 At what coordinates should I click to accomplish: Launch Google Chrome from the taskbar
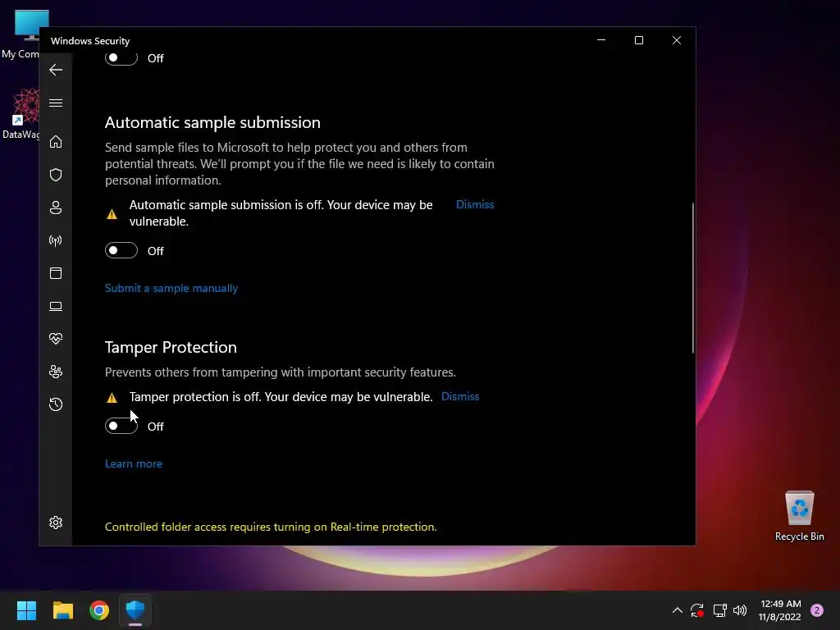coord(99,610)
